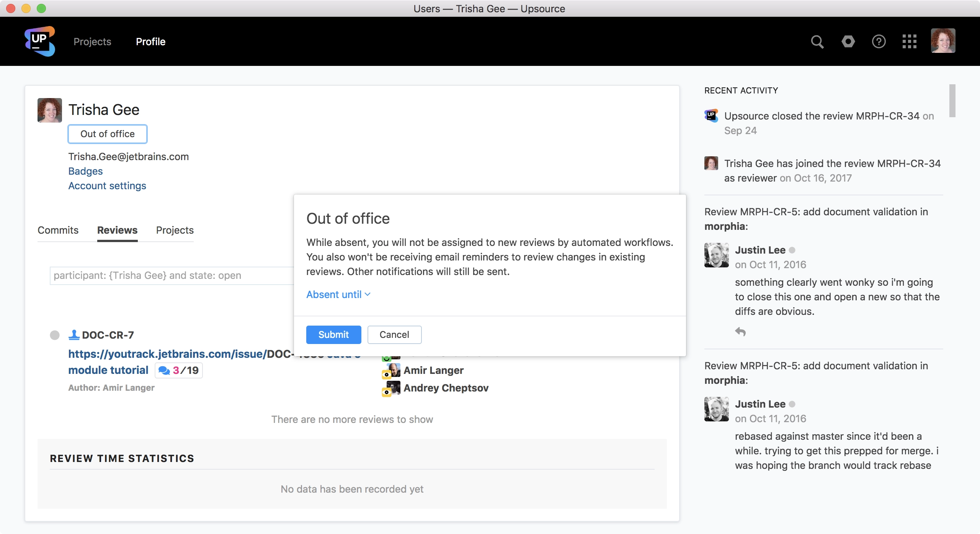Open the administration hexagon icon

pos(848,41)
